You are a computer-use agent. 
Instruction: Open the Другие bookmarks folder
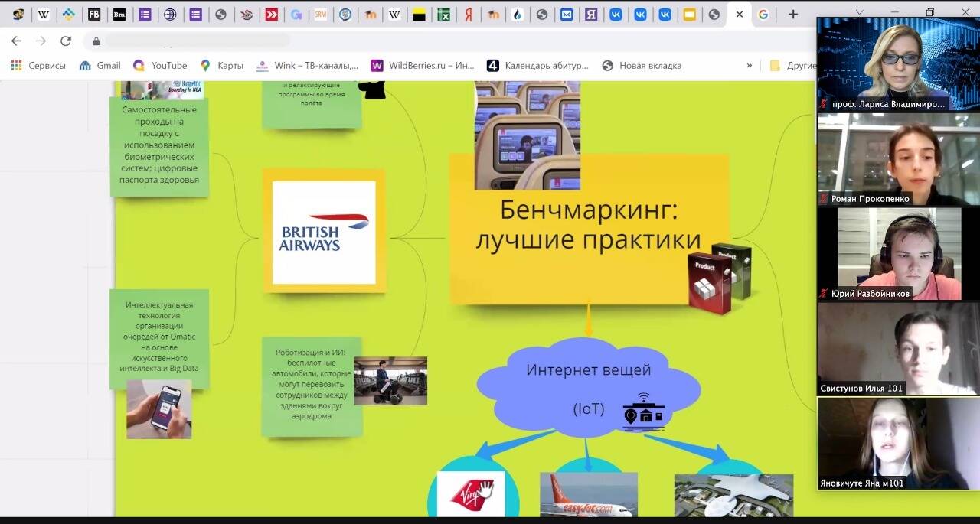coord(793,66)
